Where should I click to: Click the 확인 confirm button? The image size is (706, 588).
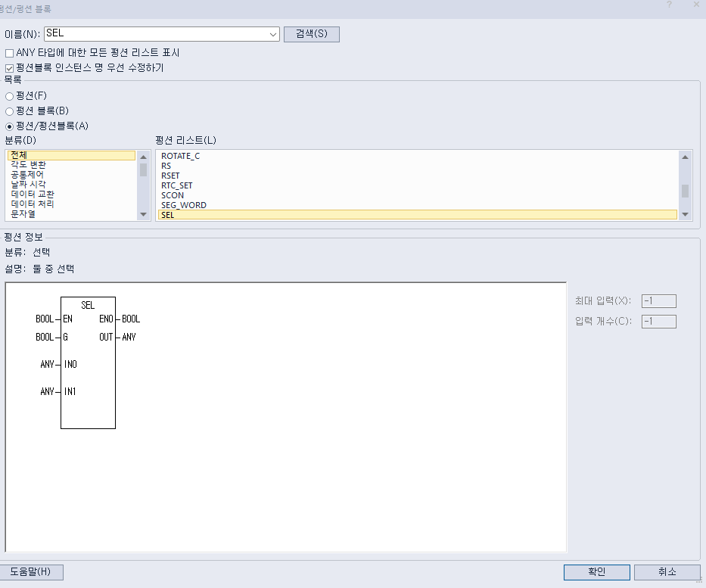(x=597, y=572)
